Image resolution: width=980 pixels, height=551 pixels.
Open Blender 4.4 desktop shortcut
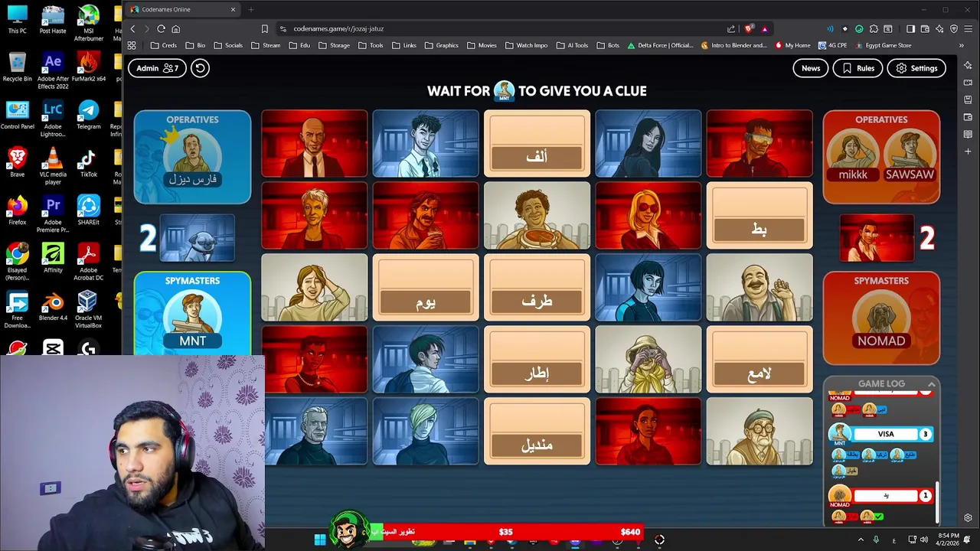(53, 306)
